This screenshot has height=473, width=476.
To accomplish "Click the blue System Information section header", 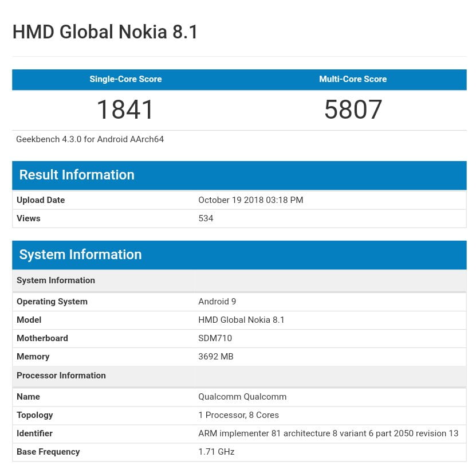I will coord(239,255).
